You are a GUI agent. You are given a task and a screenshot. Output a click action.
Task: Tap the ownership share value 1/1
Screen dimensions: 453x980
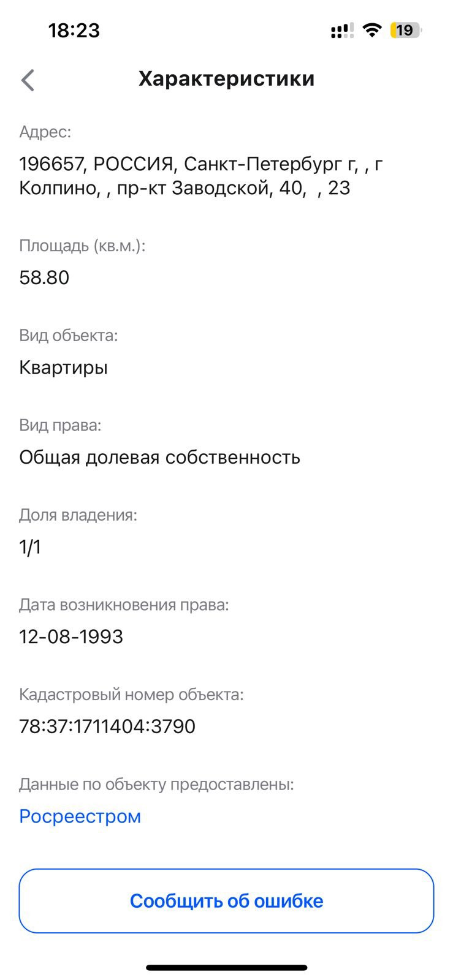click(x=30, y=547)
